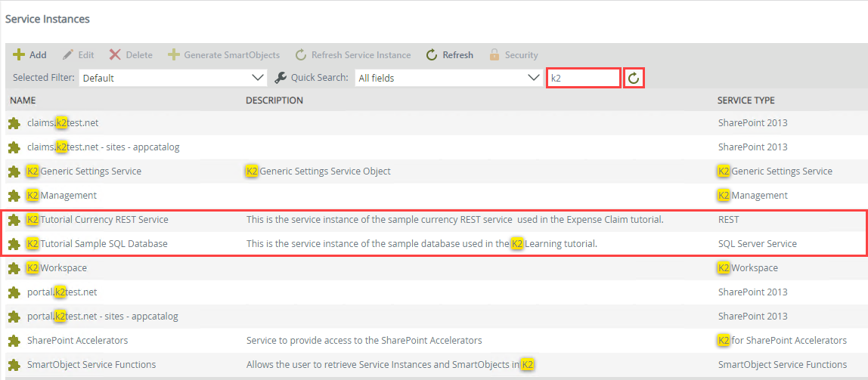This screenshot has height=380, width=868.
Task: Click puzzle icon for K2 Generic Settings Service
Action: pyautogui.click(x=14, y=171)
